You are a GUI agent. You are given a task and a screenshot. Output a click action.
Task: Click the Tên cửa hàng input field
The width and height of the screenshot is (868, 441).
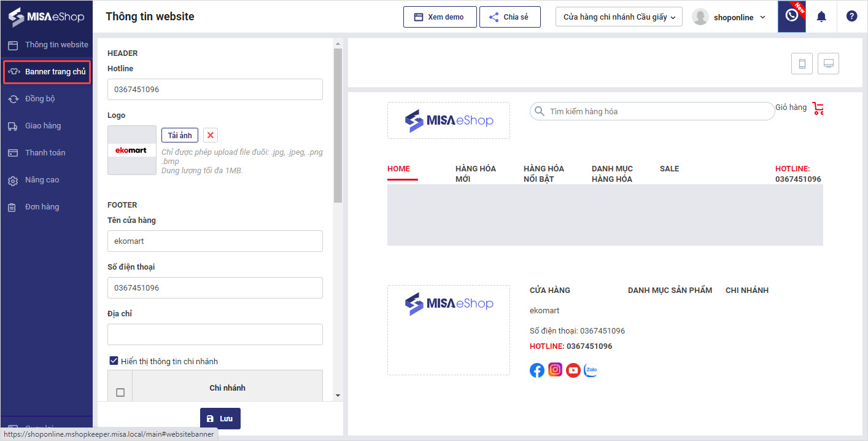(x=215, y=241)
